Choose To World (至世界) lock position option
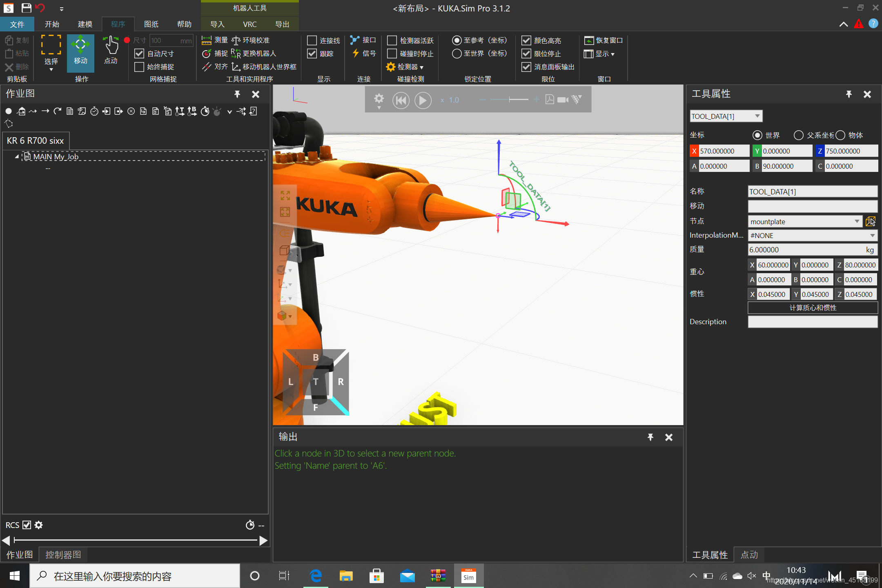 click(x=457, y=53)
